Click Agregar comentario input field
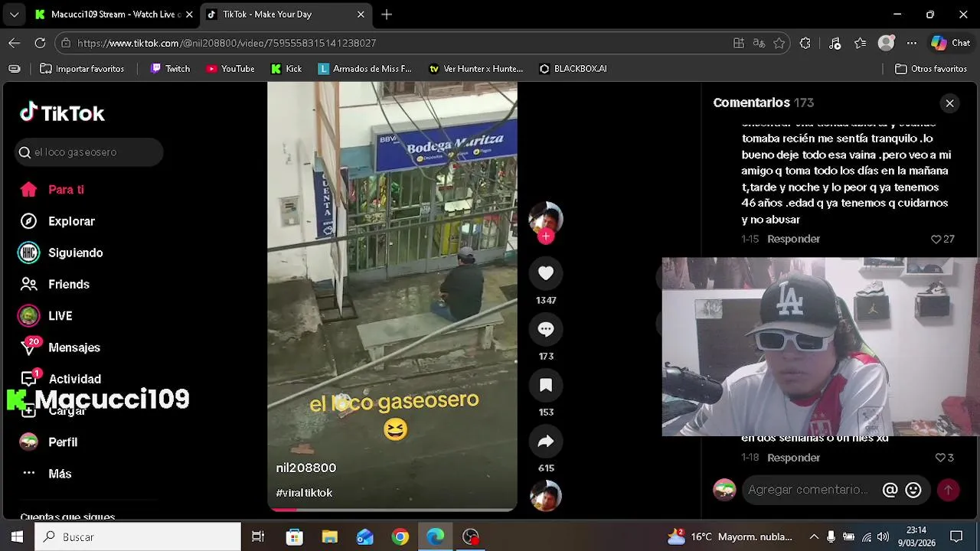Screen dimensions: 980x551 click(x=809, y=490)
